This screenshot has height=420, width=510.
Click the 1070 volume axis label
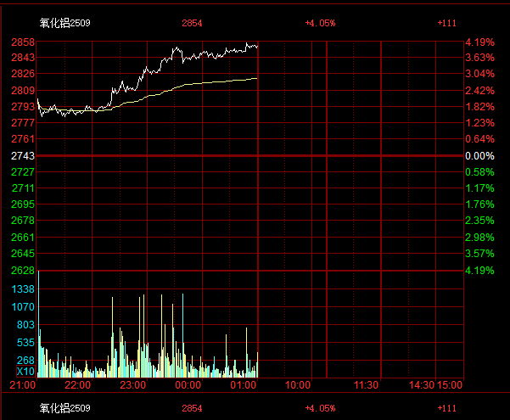(x=23, y=307)
